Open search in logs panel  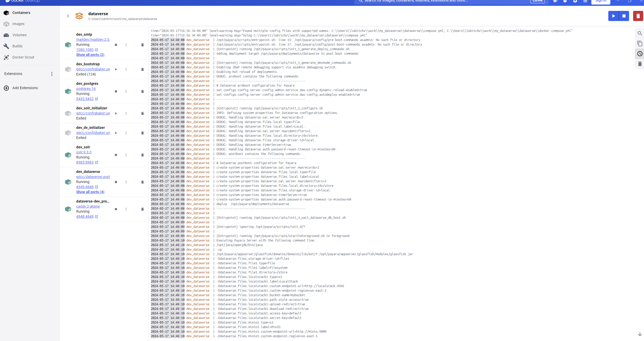[640, 33]
